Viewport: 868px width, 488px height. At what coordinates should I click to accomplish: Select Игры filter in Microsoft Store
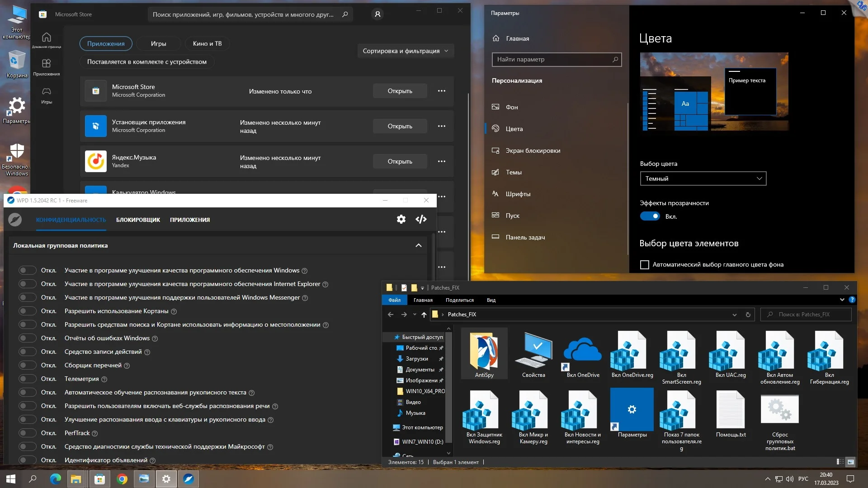[158, 44]
